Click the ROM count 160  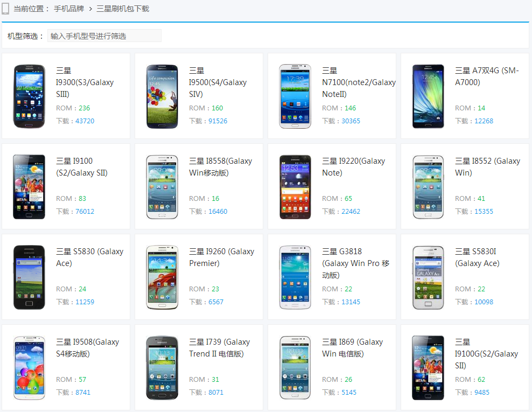coord(218,108)
